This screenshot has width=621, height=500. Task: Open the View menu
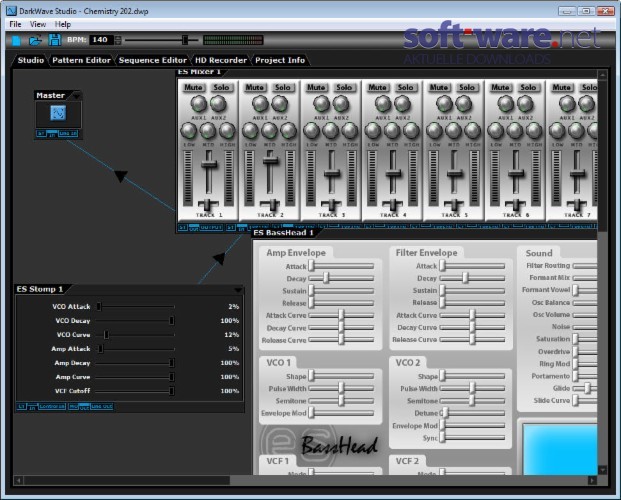[38, 24]
